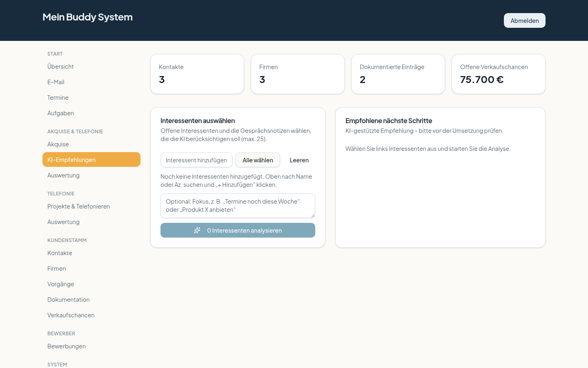The height and width of the screenshot is (368, 588).
Task: Click the Mein Buddy System title
Action: click(x=87, y=17)
